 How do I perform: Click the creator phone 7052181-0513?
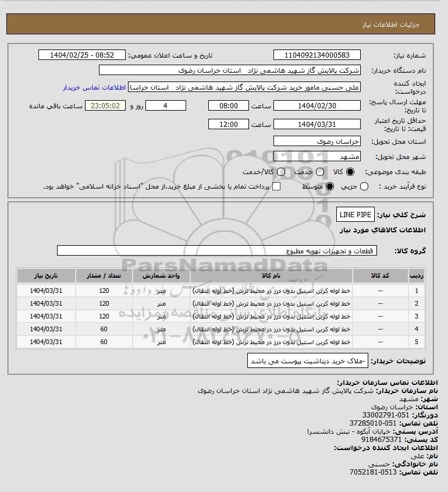(373, 472)
